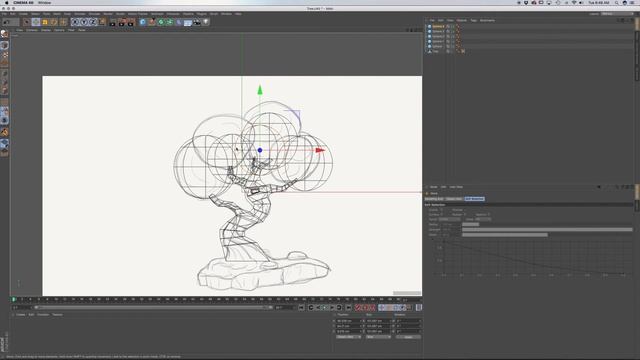This screenshot has height=360, width=640.
Task: Click the material tag on Tree
Action: pos(463,51)
